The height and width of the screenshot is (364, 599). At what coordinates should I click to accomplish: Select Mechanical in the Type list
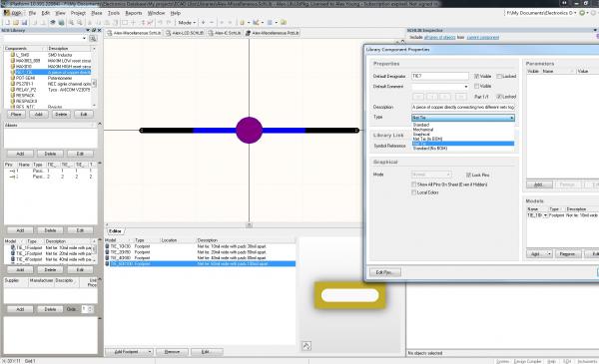point(463,130)
